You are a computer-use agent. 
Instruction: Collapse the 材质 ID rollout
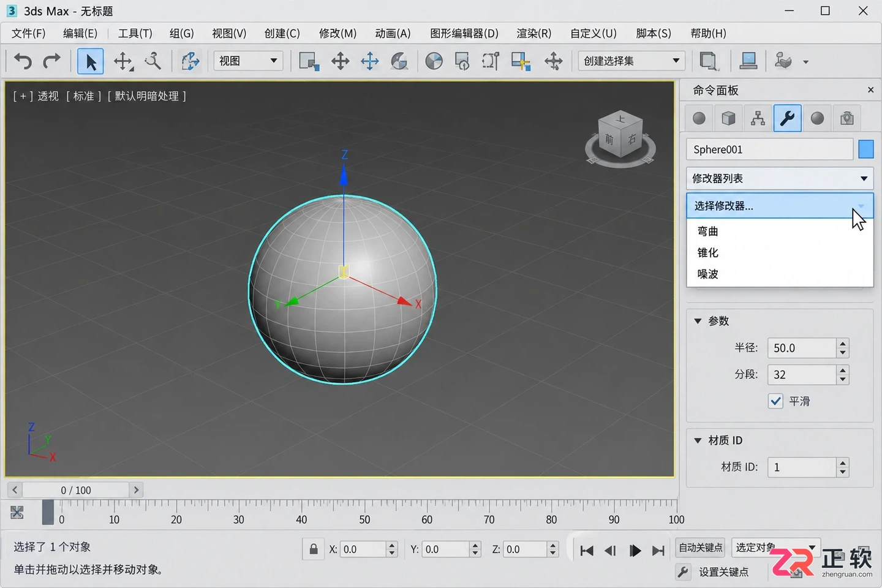point(698,440)
